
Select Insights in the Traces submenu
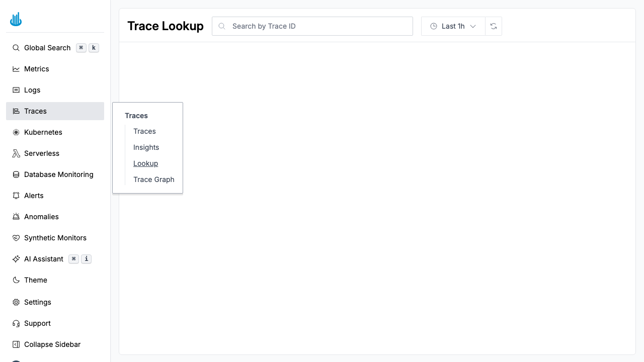(146, 147)
